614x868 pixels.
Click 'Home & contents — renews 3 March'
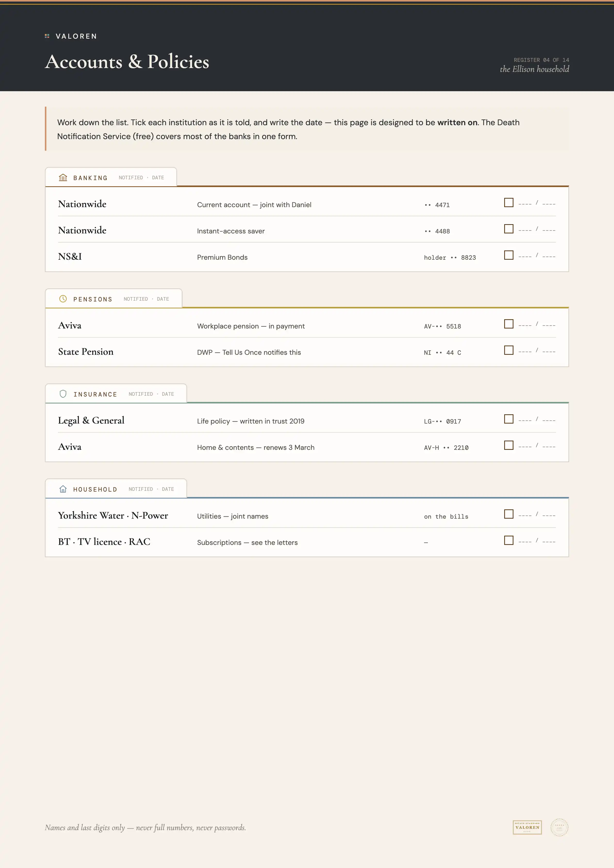[x=256, y=447]
